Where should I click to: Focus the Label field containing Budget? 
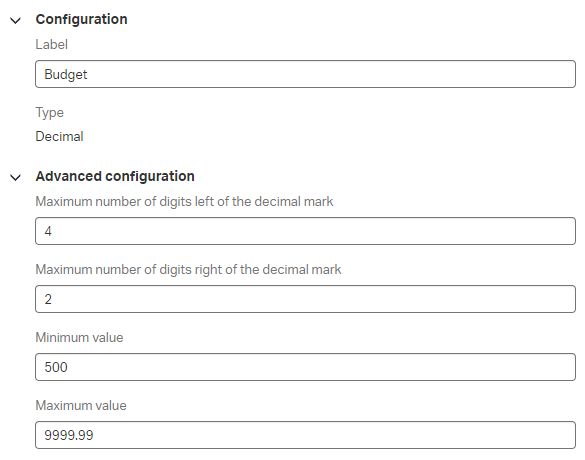[305, 74]
